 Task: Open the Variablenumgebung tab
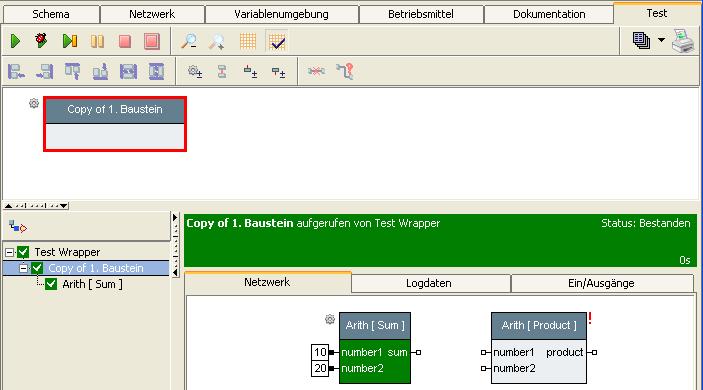click(281, 14)
